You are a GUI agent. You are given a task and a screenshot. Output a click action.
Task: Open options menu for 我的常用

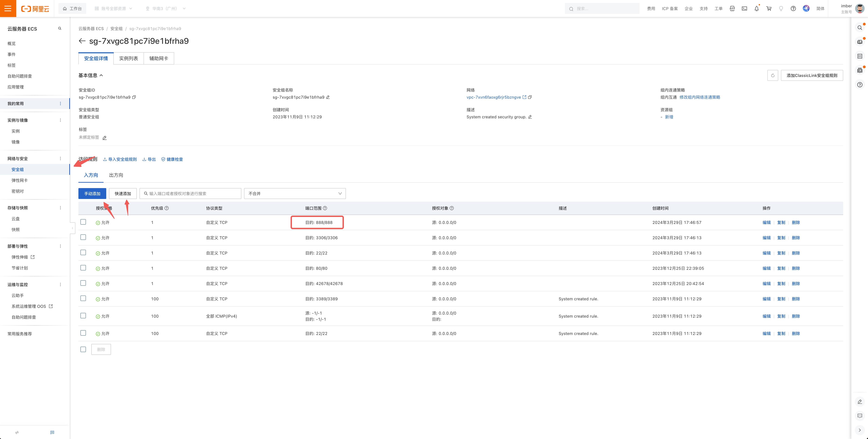(x=61, y=104)
